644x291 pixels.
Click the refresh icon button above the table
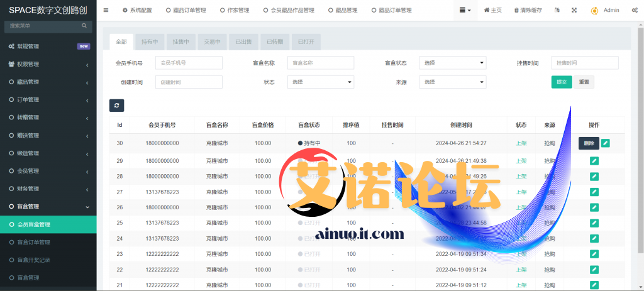(x=116, y=106)
